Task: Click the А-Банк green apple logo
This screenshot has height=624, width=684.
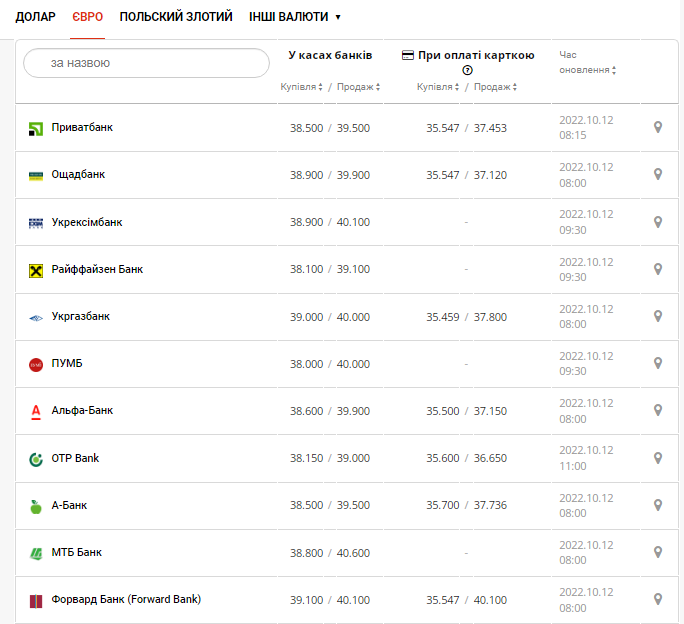Action: coord(36,507)
